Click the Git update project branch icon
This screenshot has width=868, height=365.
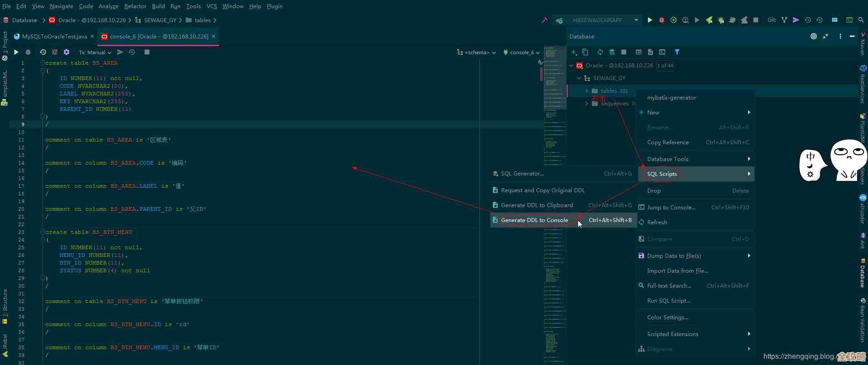click(784, 20)
